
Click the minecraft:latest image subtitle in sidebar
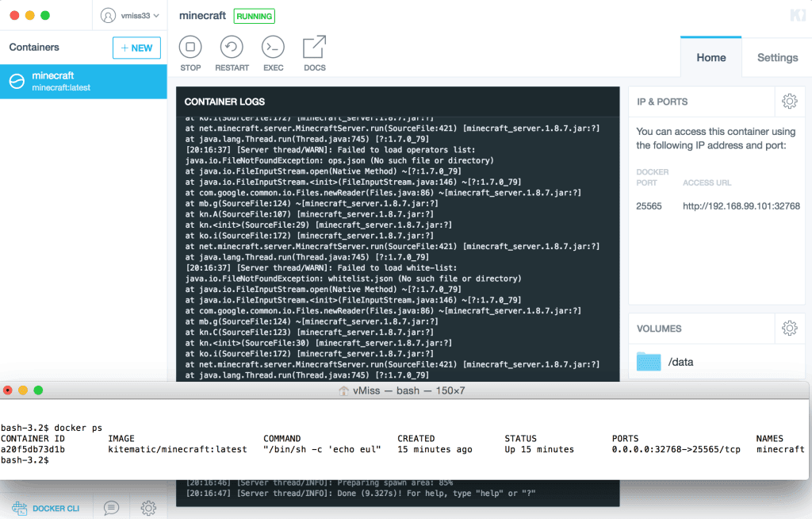(61, 87)
